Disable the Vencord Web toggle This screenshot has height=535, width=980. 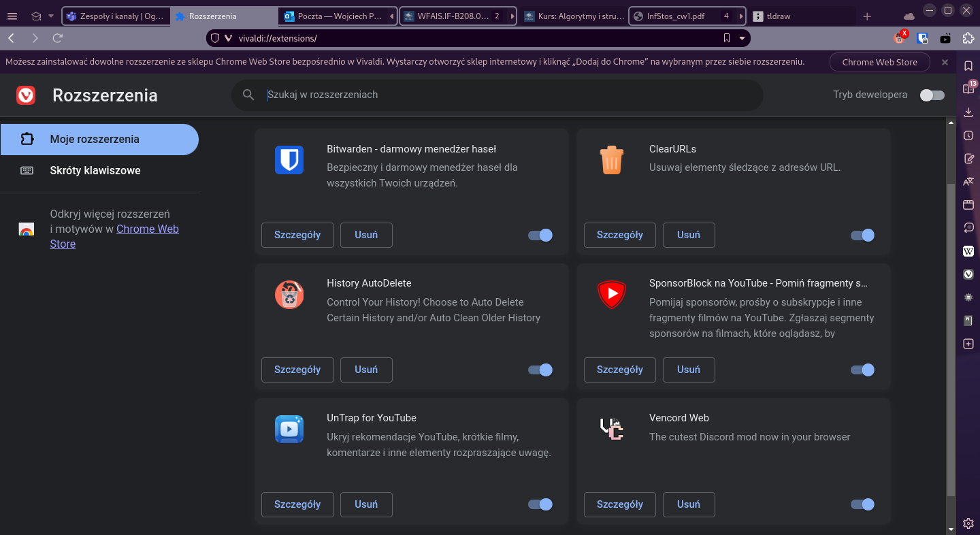tap(863, 505)
